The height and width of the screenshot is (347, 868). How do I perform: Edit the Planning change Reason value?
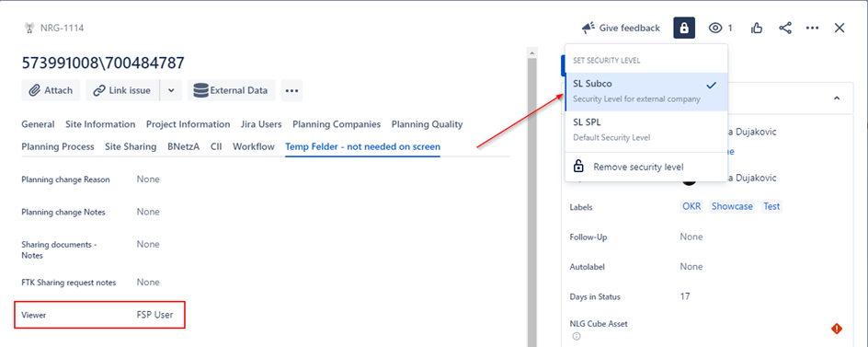148,179
